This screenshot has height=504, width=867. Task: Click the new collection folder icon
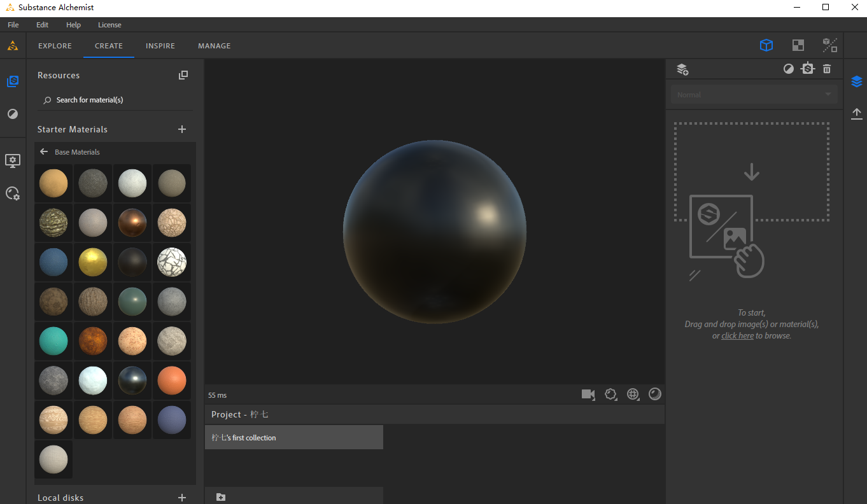(221, 497)
